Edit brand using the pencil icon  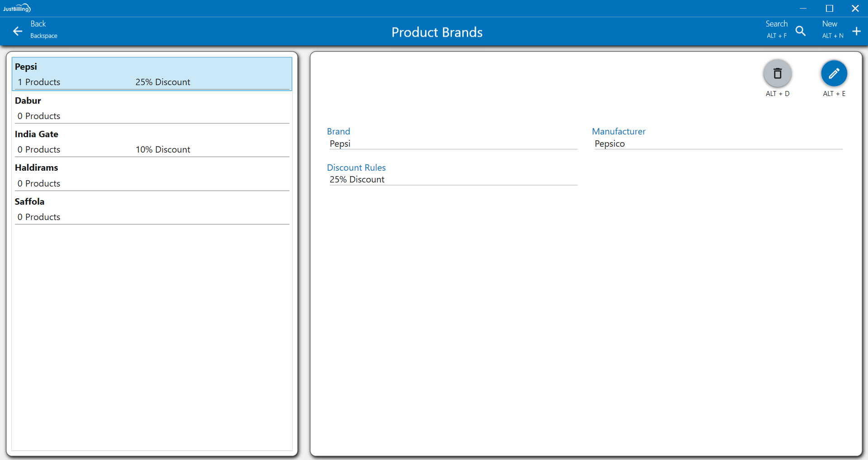click(x=834, y=74)
